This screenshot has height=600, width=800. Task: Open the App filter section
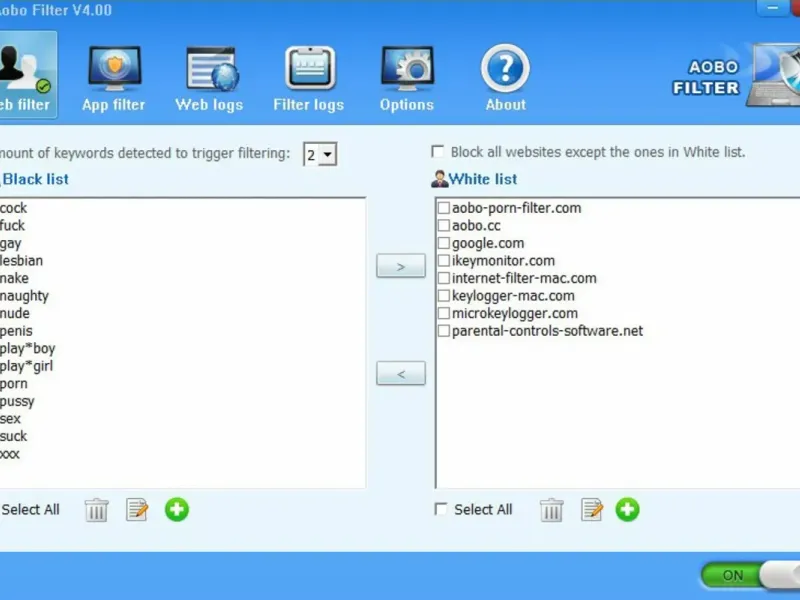coord(114,79)
